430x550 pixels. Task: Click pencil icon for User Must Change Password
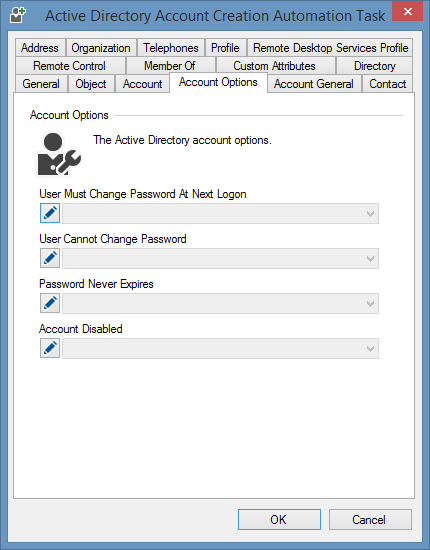click(x=50, y=213)
